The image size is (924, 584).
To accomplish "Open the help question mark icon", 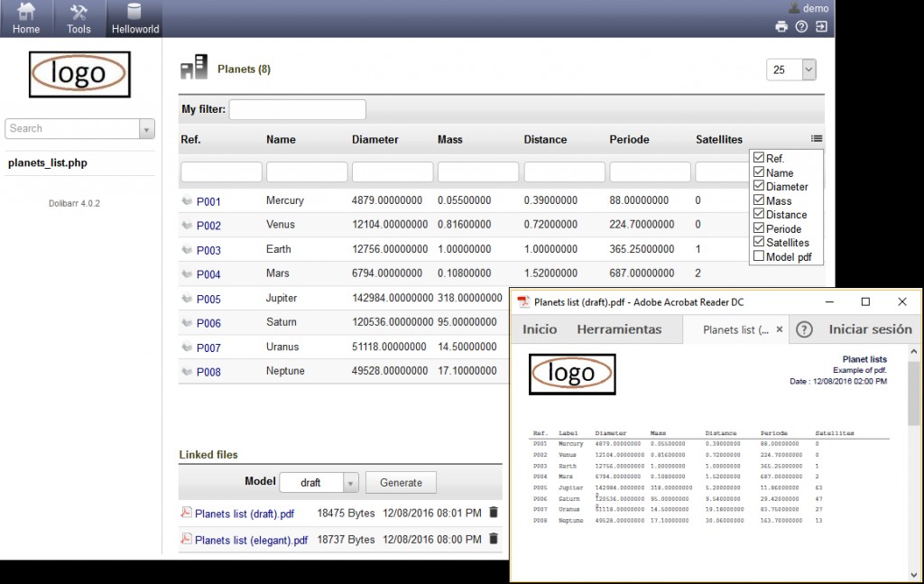I will point(801,27).
